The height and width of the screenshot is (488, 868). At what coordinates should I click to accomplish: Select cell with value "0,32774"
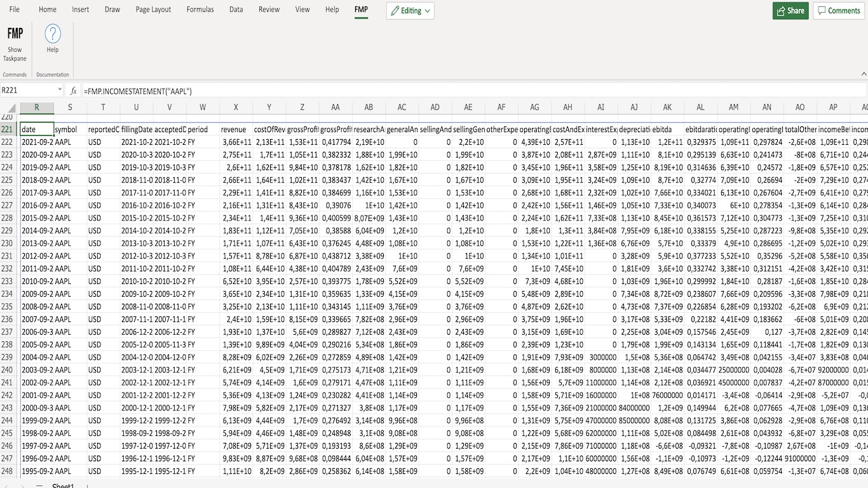(x=700, y=180)
